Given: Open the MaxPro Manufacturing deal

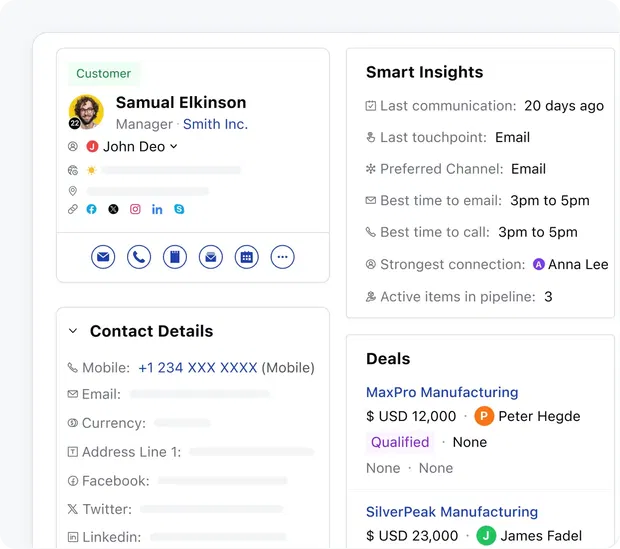Looking at the screenshot, I should (x=442, y=392).
